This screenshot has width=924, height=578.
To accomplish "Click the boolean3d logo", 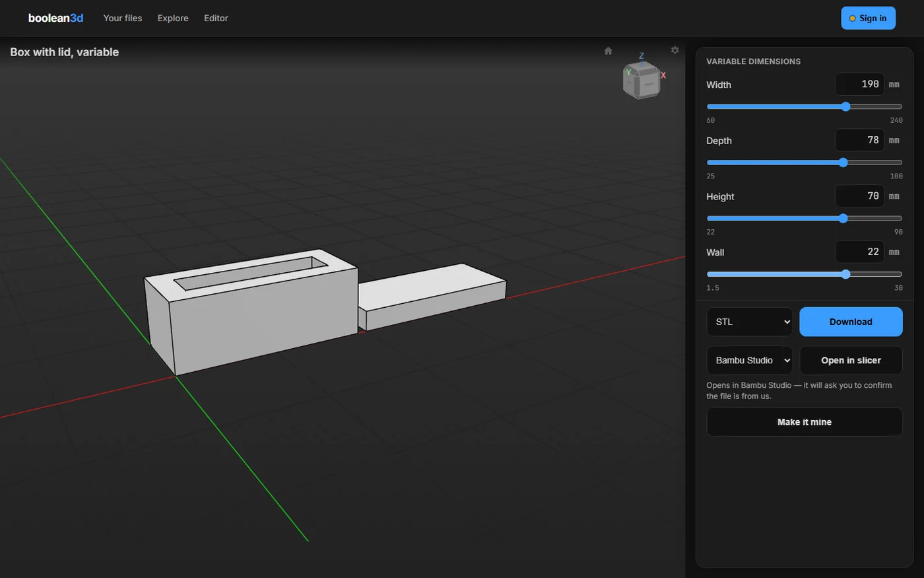I will (x=55, y=18).
